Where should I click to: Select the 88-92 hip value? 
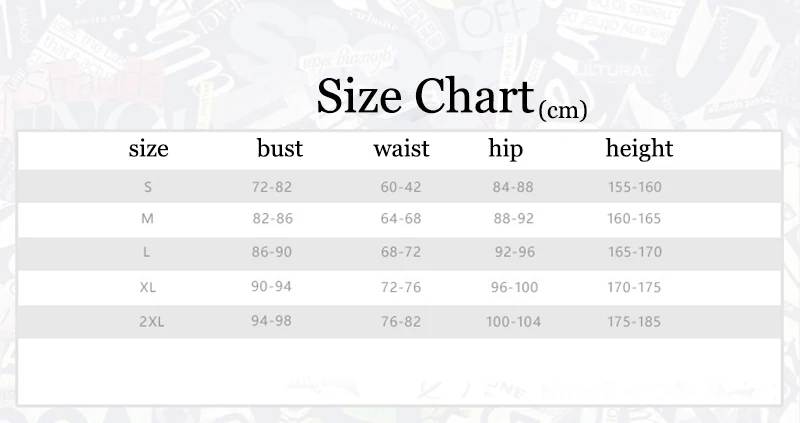[x=514, y=218]
